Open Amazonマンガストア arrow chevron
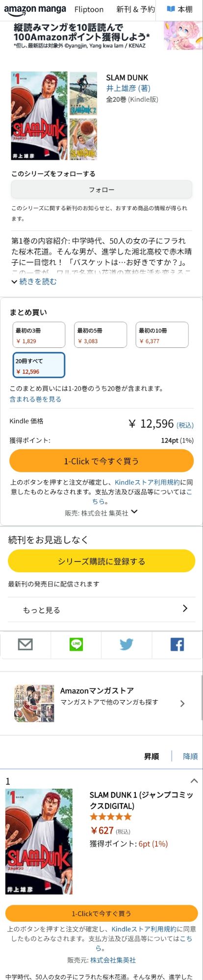The height and width of the screenshot is (980, 203). click(x=182, y=704)
